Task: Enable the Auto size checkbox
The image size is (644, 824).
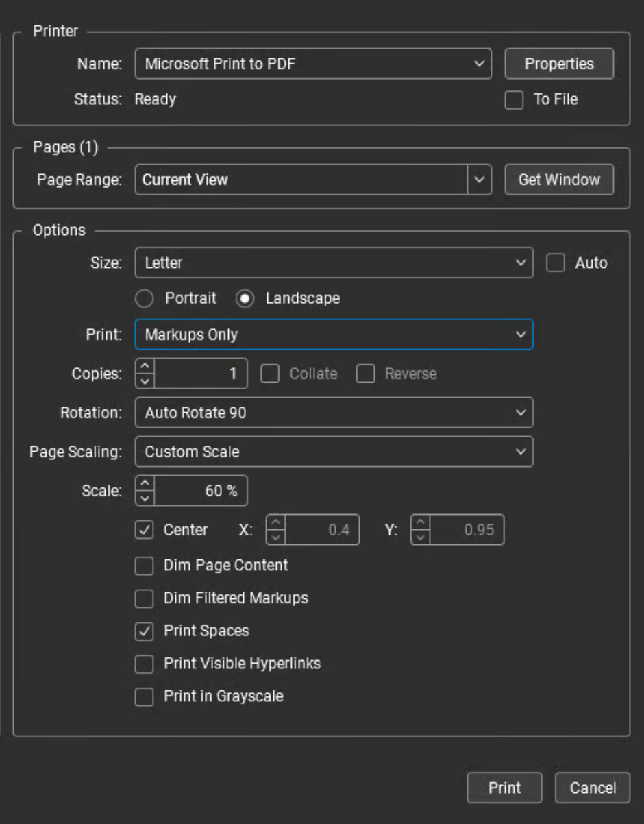Action: point(556,263)
